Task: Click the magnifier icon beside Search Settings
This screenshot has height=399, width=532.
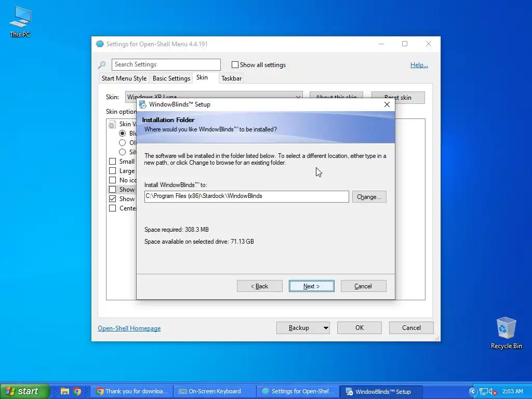Action: [102, 64]
